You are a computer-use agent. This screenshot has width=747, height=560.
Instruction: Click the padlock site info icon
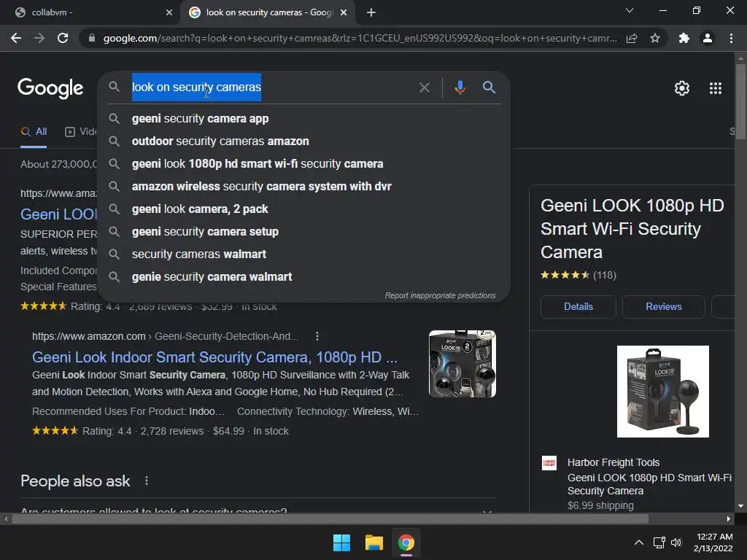(92, 38)
